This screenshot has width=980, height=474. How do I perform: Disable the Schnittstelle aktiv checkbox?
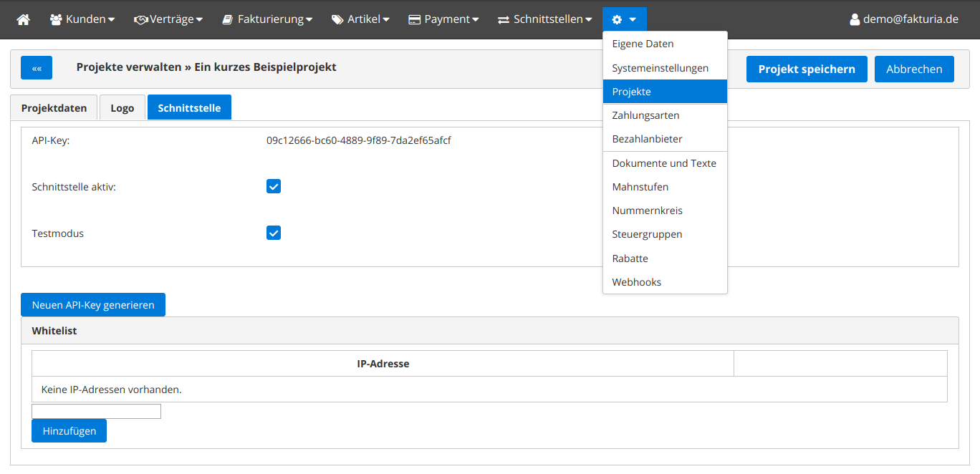click(x=274, y=186)
